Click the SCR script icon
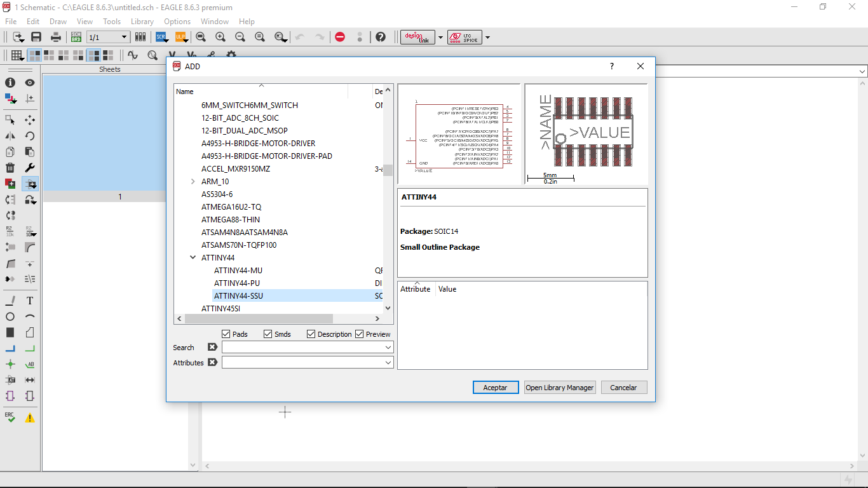Image resolution: width=868 pixels, height=488 pixels. (161, 37)
